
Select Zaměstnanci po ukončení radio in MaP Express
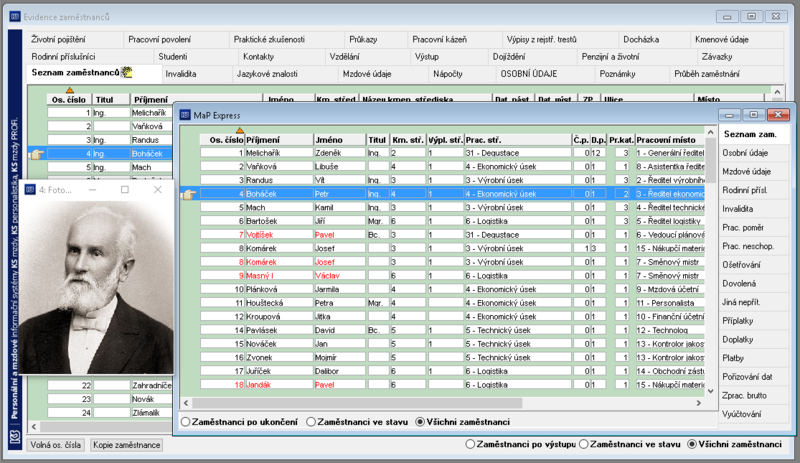pyautogui.click(x=186, y=422)
